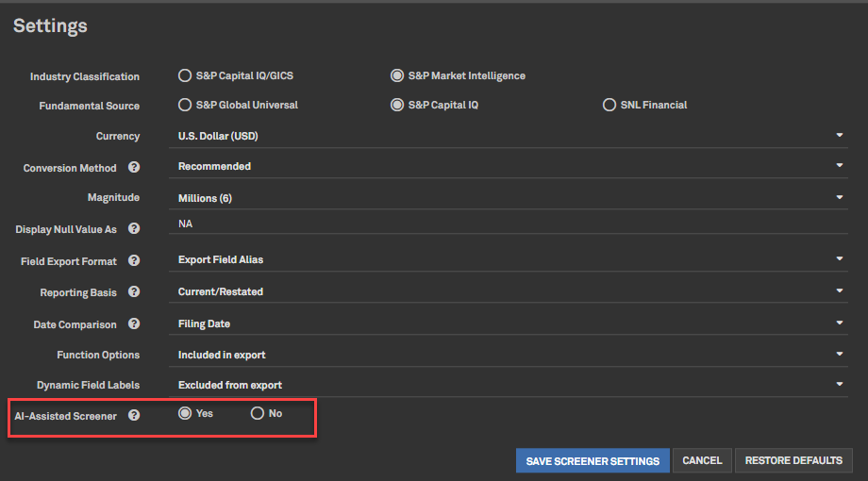Click Save Screener Settings button
Viewport: 868px width, 481px height.
click(593, 461)
